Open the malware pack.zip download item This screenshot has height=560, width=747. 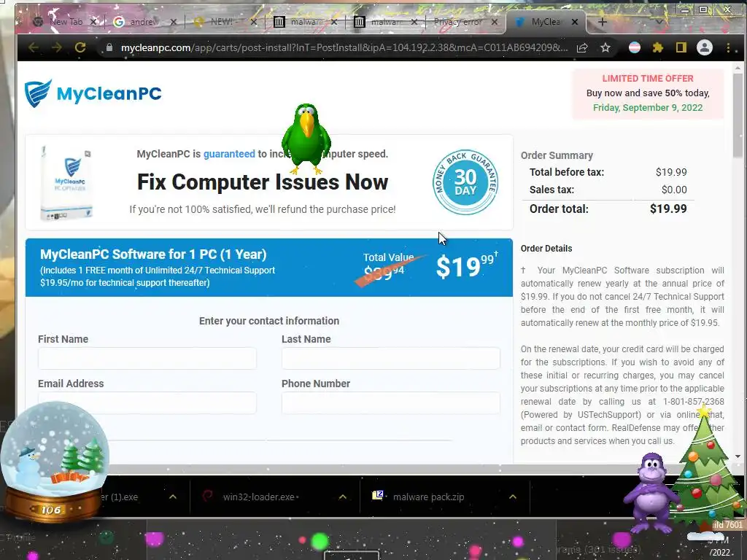point(429,497)
